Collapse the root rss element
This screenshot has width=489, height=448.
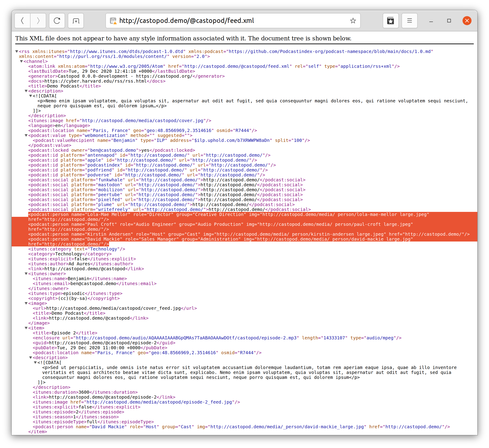point(17,51)
